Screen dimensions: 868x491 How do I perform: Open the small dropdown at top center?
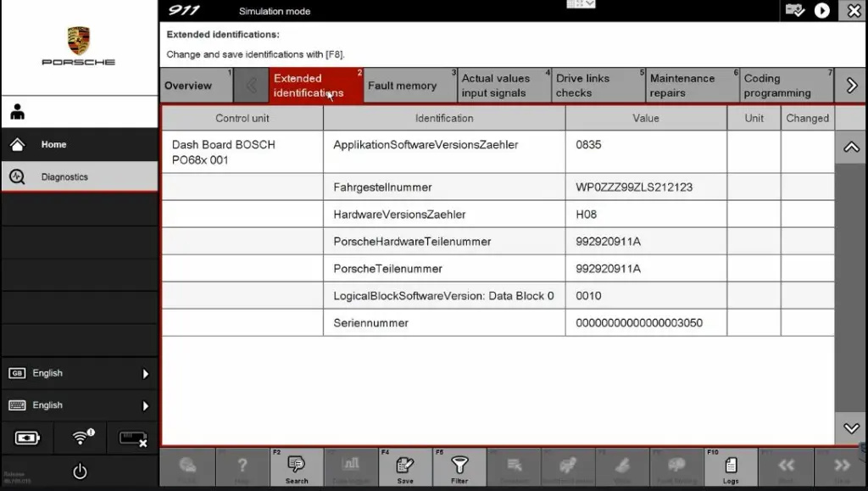580,4
